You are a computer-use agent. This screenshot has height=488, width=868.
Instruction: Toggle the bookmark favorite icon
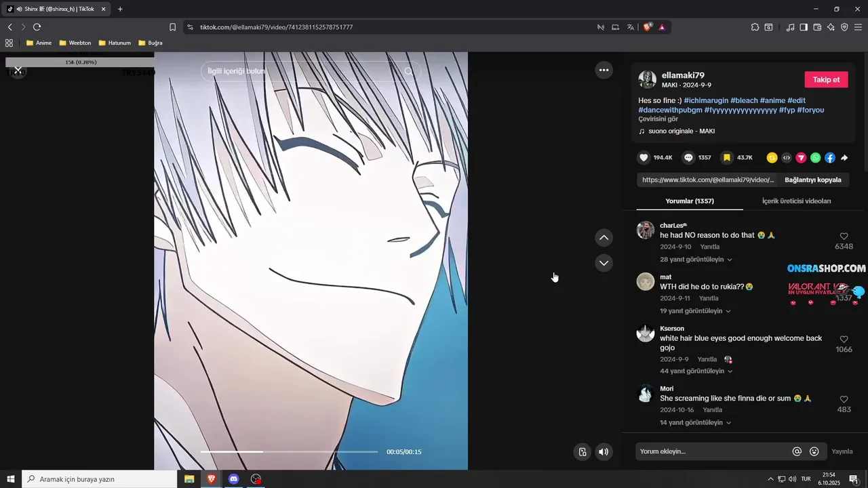(x=727, y=157)
